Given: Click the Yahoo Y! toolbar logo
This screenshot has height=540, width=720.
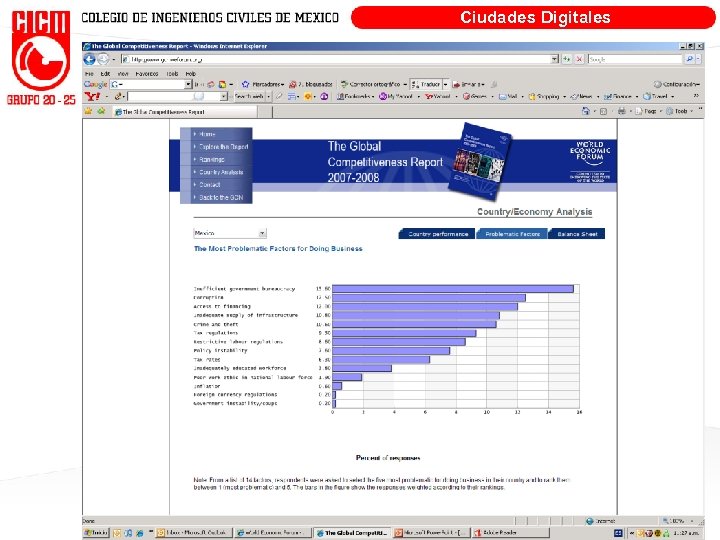Looking at the screenshot, I should tap(92, 96).
